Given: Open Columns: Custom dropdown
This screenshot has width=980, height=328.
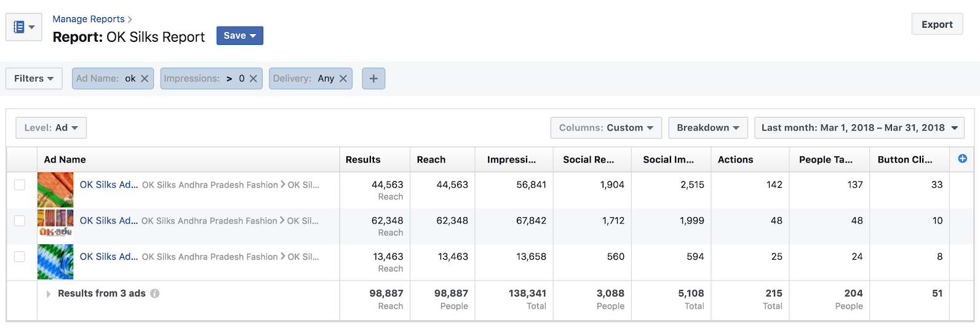Looking at the screenshot, I should click(x=605, y=128).
